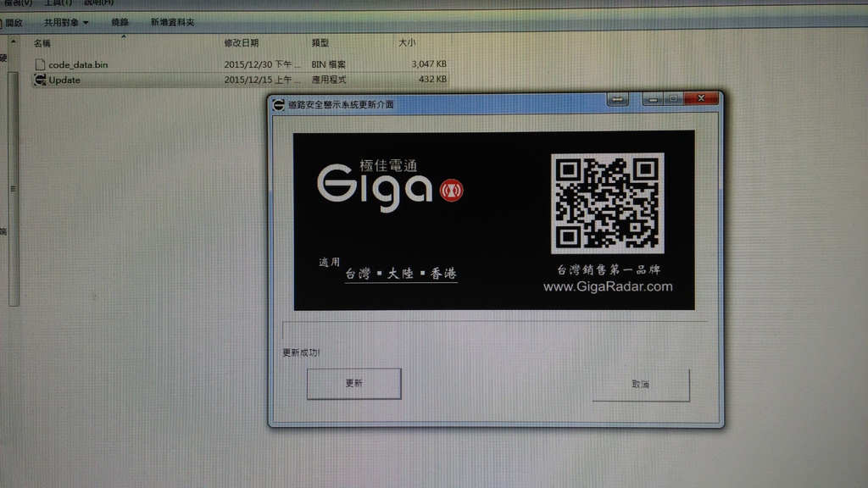Screen dimensions: 868x488
Task: Click the 應用程式 type cell
Action: pos(329,80)
